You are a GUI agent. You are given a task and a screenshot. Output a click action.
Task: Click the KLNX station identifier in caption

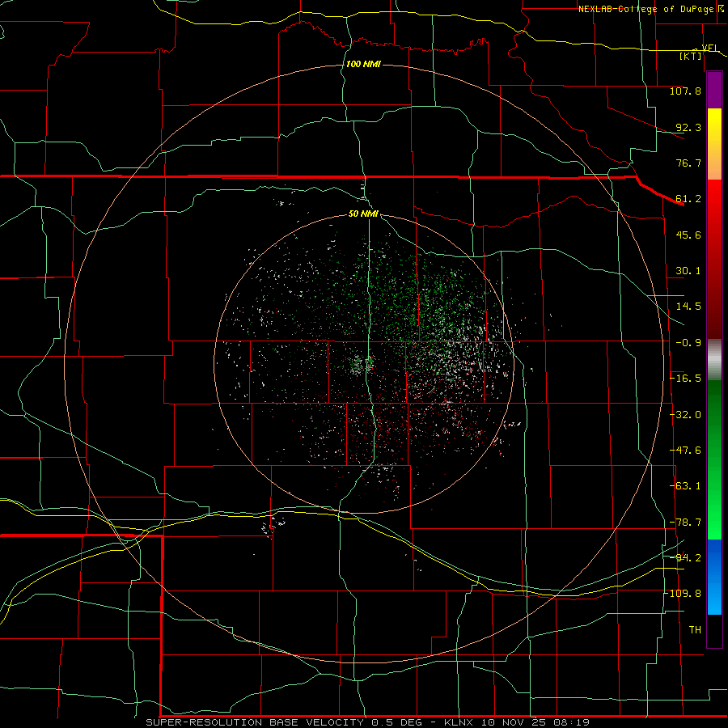459,722
